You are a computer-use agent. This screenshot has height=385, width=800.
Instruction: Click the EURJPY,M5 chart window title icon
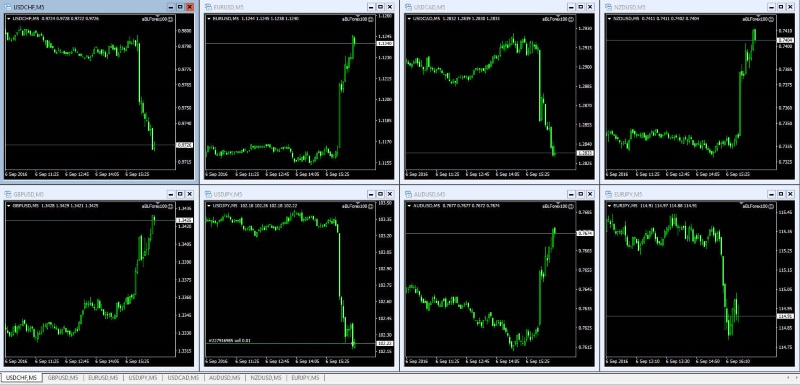coord(608,194)
